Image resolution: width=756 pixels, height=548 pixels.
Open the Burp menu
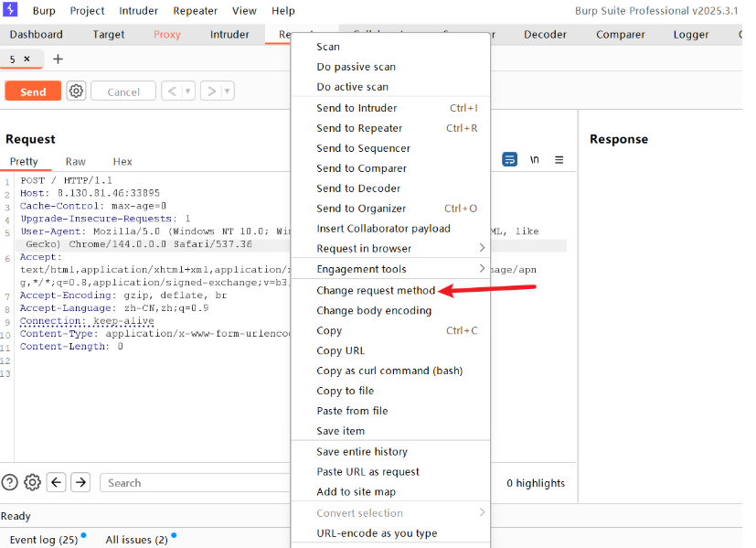click(x=44, y=11)
